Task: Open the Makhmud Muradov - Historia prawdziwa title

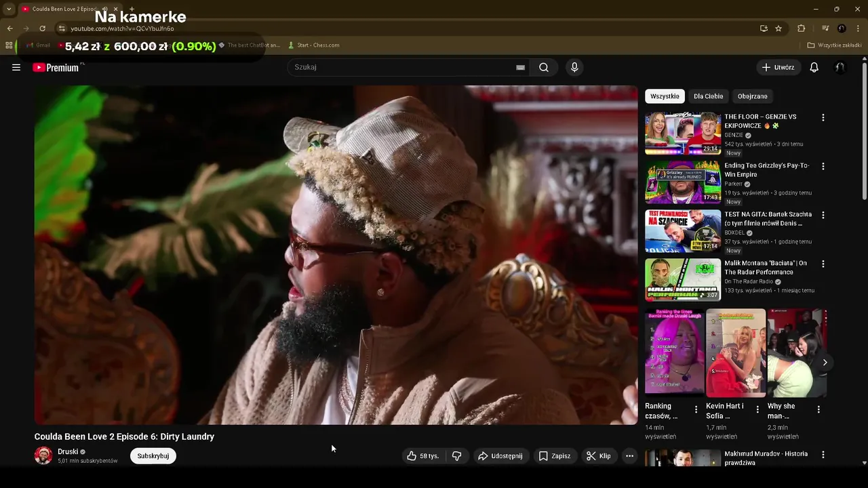Action: [x=766, y=458]
